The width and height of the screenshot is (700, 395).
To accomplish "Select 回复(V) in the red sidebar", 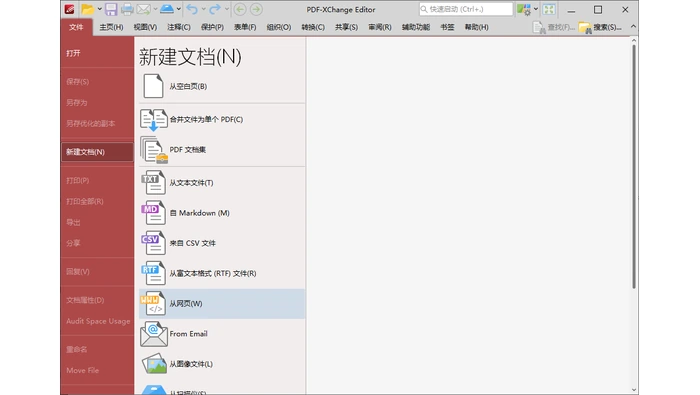I will point(97,271).
